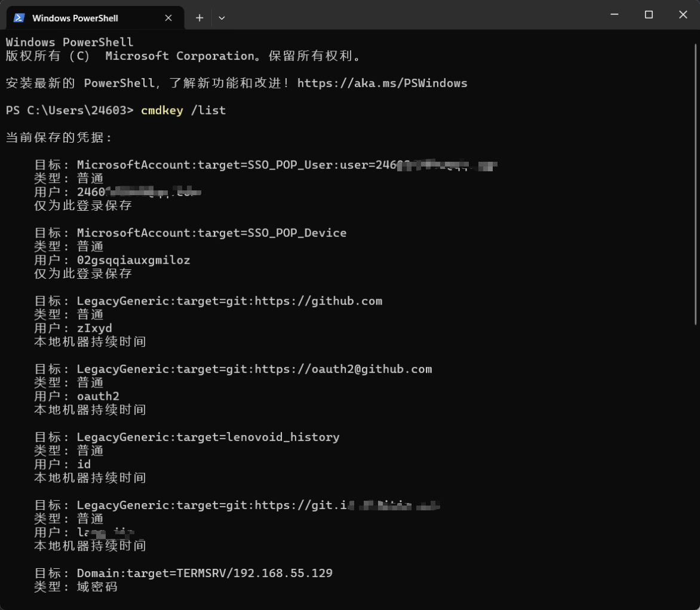The image size is (700, 610).
Task: Click the 'LegacyGeneric:target=lenovoid_history' line
Action: 186,438
